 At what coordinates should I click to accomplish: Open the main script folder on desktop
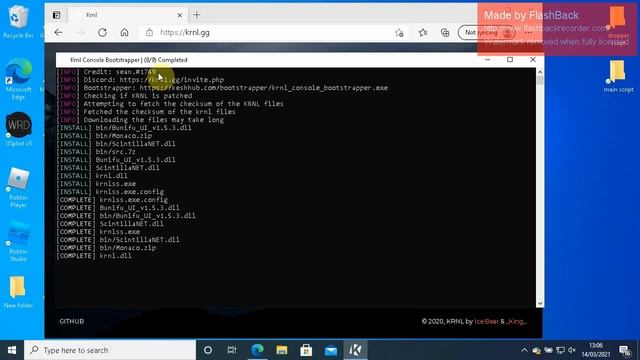coord(618,76)
